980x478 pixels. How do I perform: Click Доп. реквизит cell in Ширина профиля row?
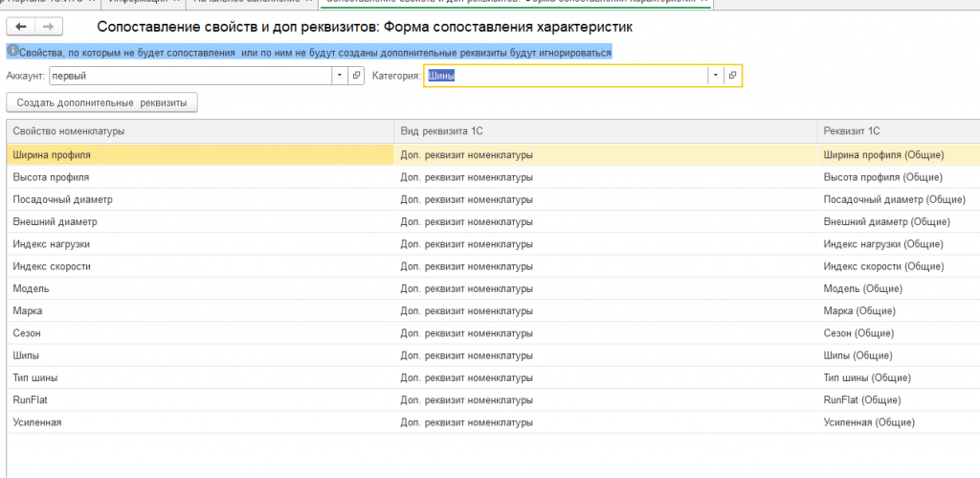pyautogui.click(x=605, y=154)
